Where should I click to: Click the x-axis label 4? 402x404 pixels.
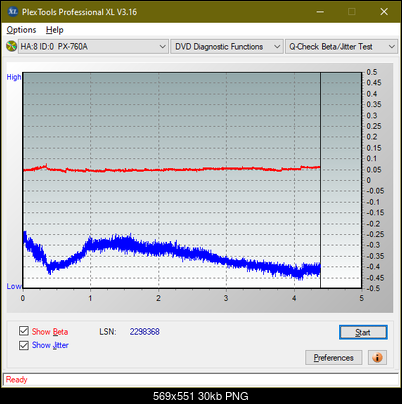point(294,298)
